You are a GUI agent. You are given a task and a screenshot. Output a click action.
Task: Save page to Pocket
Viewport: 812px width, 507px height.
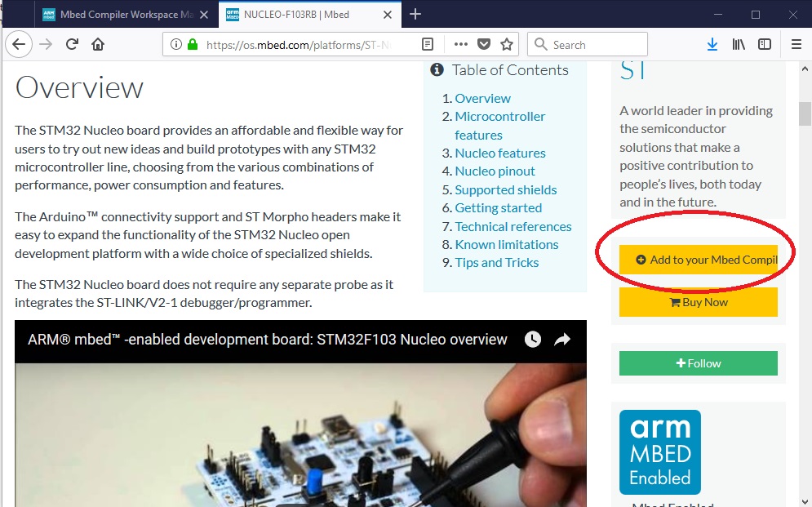484,45
